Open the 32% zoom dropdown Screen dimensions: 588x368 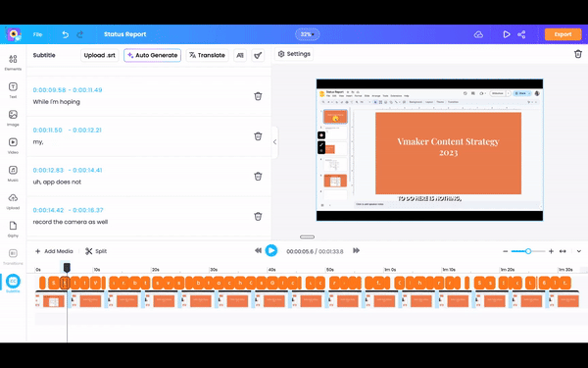307,34
